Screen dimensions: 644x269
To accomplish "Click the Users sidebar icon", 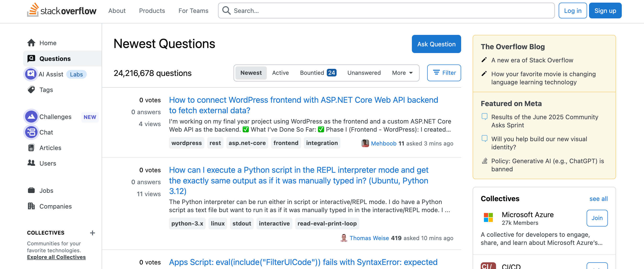I will point(31,163).
